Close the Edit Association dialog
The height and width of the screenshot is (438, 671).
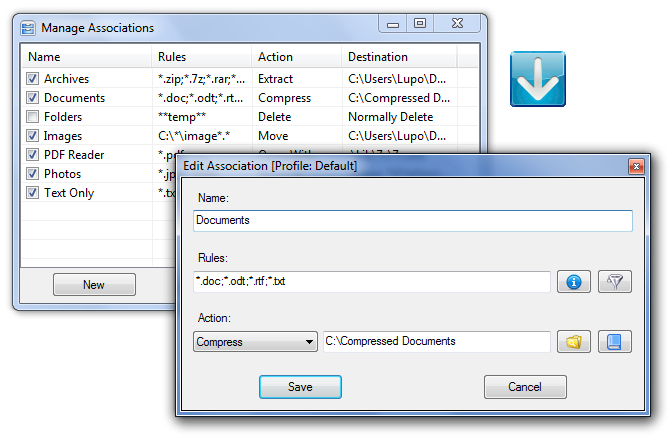pos(636,165)
